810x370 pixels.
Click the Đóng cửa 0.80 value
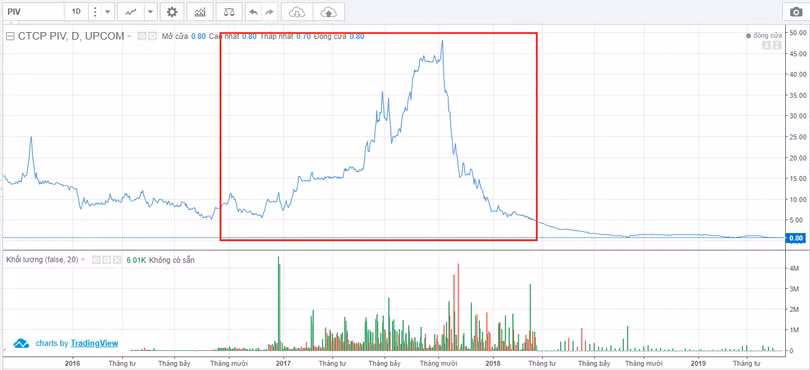[357, 37]
